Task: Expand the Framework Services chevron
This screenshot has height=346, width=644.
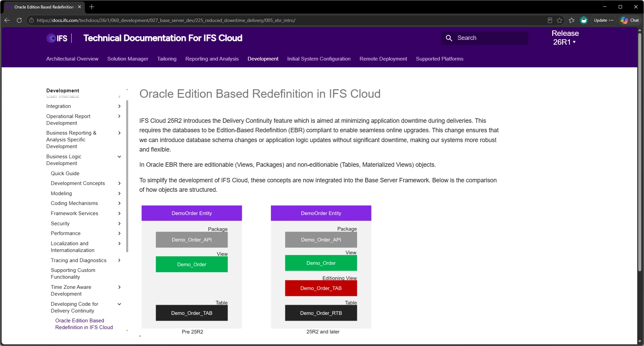Action: click(119, 213)
